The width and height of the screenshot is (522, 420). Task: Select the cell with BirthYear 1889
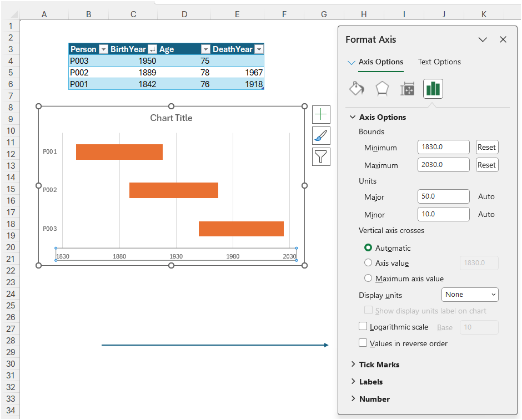[x=133, y=73]
